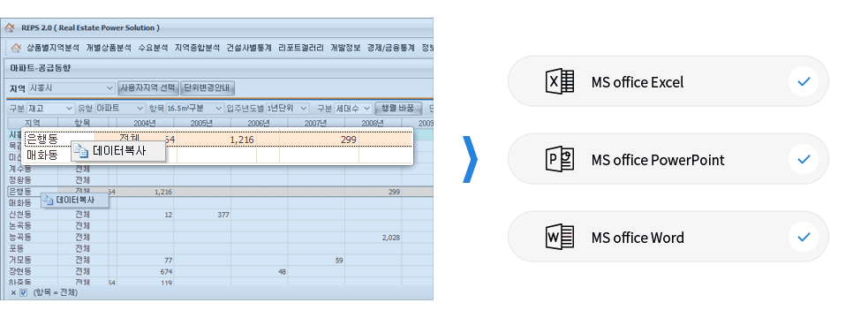Click the 2008년 column header
Image resolution: width=868 pixels, height=318 pixels.
point(374,123)
